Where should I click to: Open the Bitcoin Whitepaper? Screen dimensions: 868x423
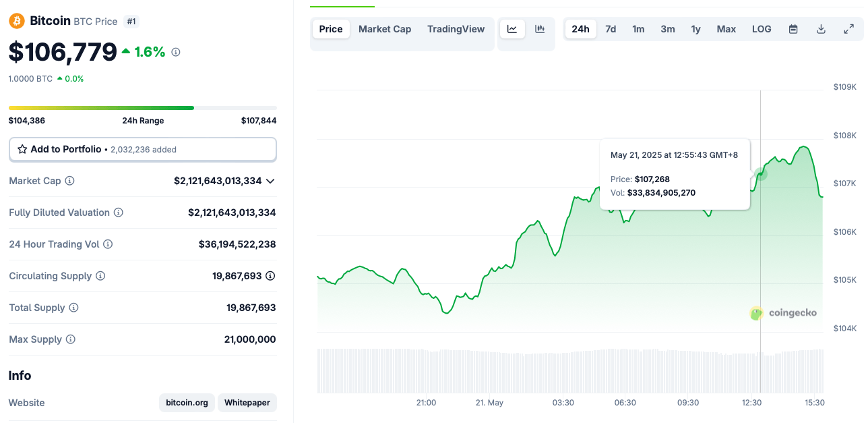pos(247,403)
